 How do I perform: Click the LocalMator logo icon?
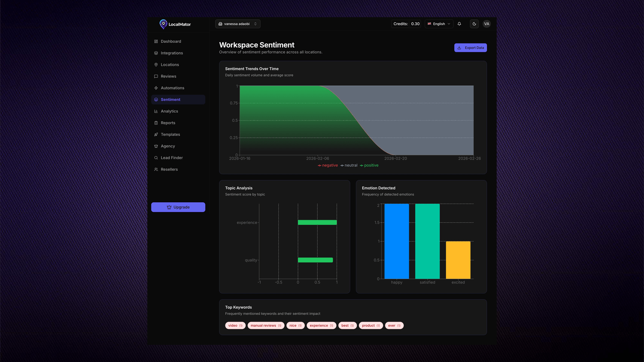(163, 24)
